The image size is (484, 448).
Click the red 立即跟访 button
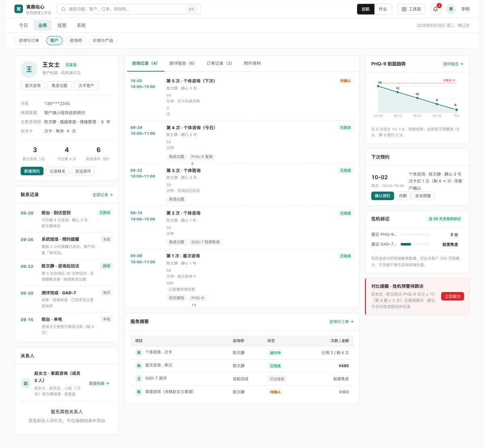point(453,296)
